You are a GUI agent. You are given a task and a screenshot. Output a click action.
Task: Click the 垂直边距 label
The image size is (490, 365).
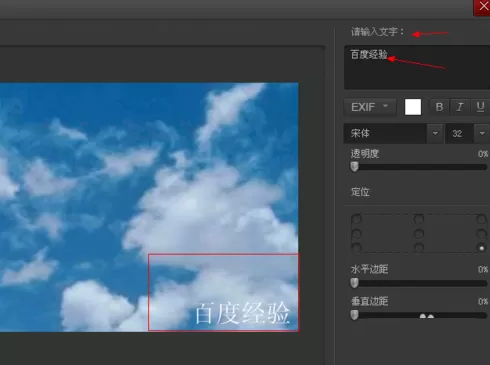[369, 301]
